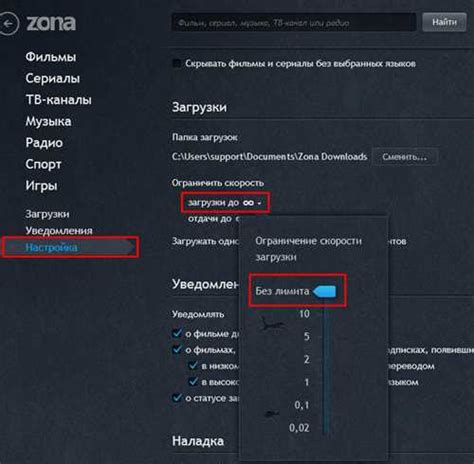This screenshot has height=464, width=474.
Task: Click the back arrow icon beside zona
Action: (8, 23)
